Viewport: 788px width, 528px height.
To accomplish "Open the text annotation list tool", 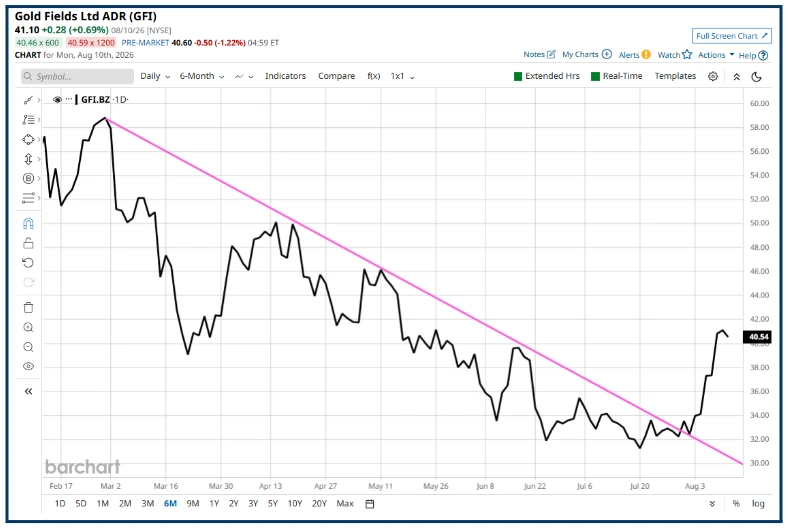I will 28,120.
